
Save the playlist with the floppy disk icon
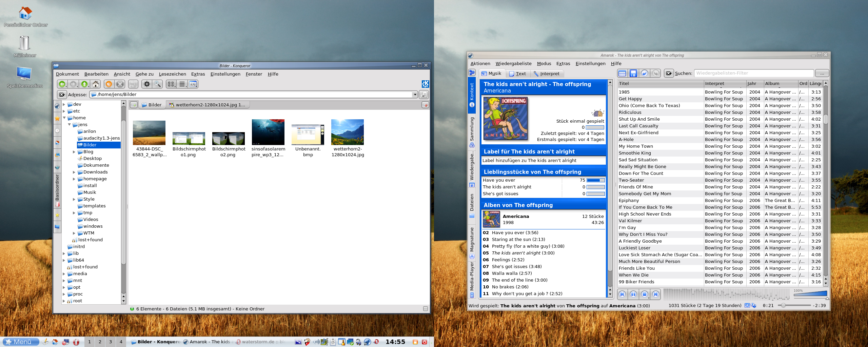[x=633, y=73]
